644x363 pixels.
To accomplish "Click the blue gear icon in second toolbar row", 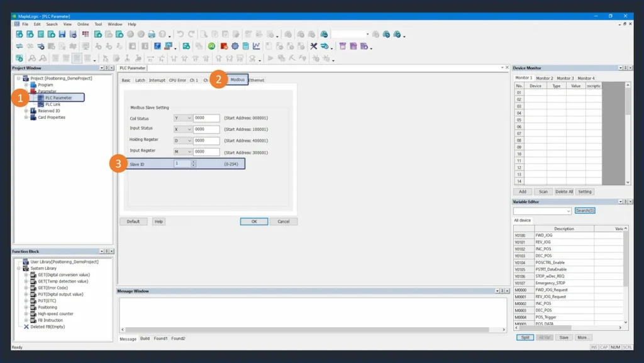I will pos(235,46).
